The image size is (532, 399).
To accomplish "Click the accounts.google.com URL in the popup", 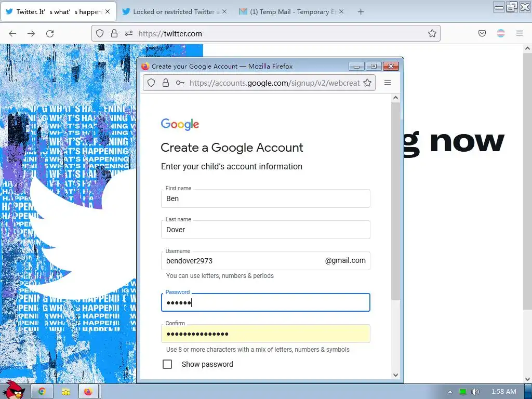I will 274,83.
